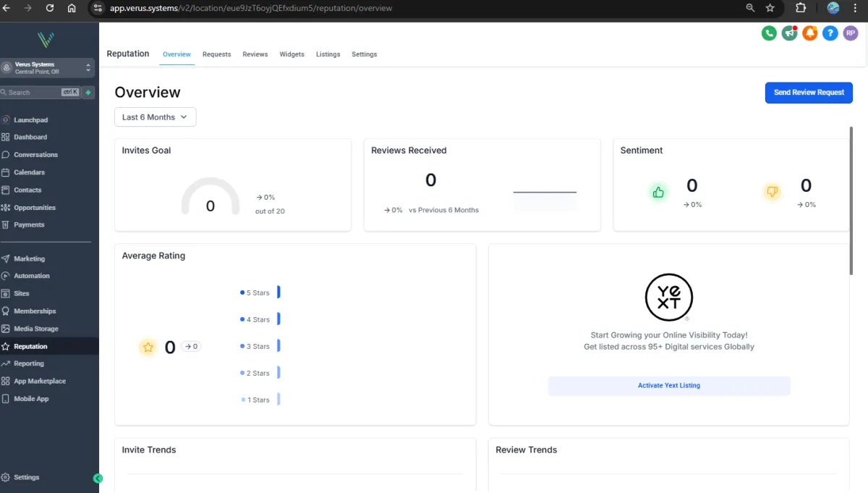868x493 pixels.
Task: Click the 3 Stars rating row
Action: [260, 346]
